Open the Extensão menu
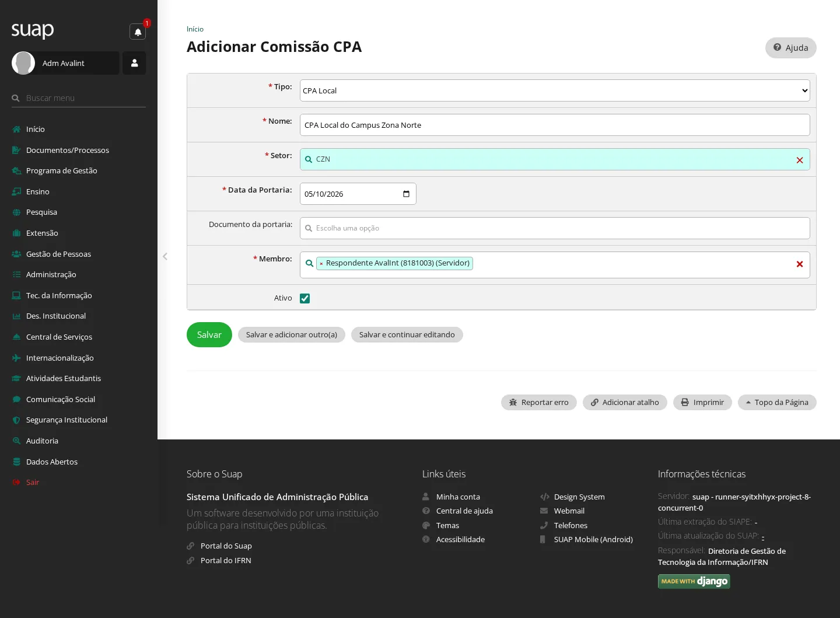Image resolution: width=840 pixels, height=618 pixels. pyautogui.click(x=42, y=233)
